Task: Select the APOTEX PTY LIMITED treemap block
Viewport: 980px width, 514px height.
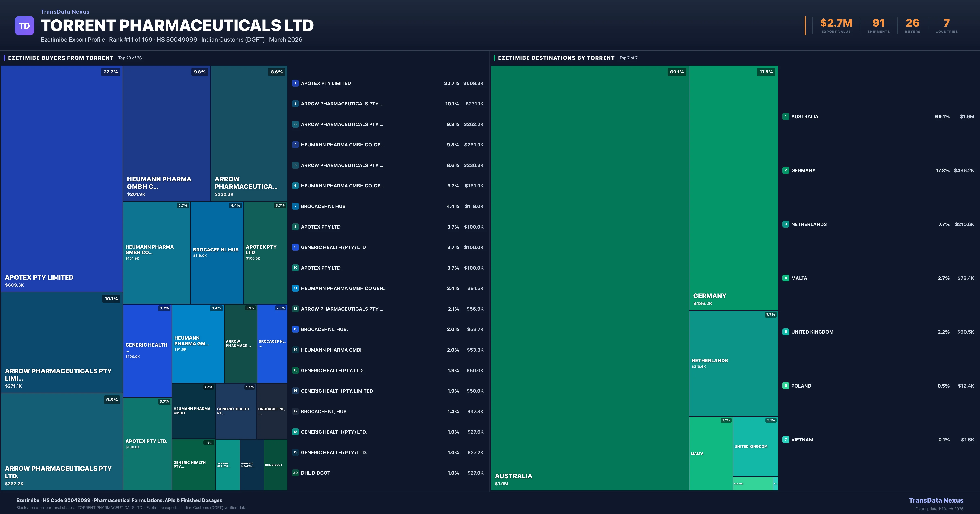Action: [62, 179]
